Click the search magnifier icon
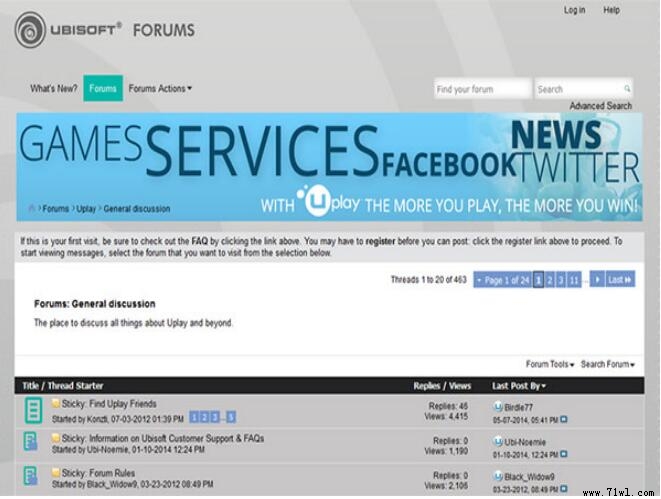This screenshot has height=499, width=661. pyautogui.click(x=627, y=89)
